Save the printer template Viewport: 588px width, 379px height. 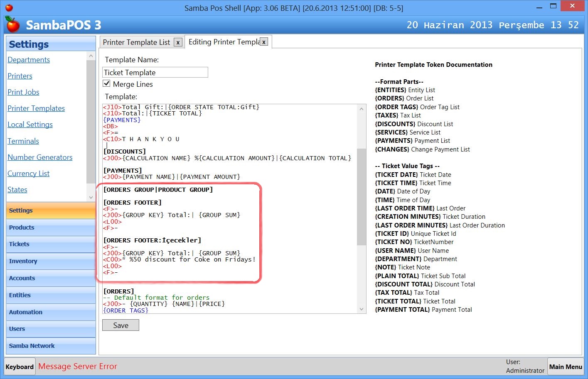(x=121, y=325)
